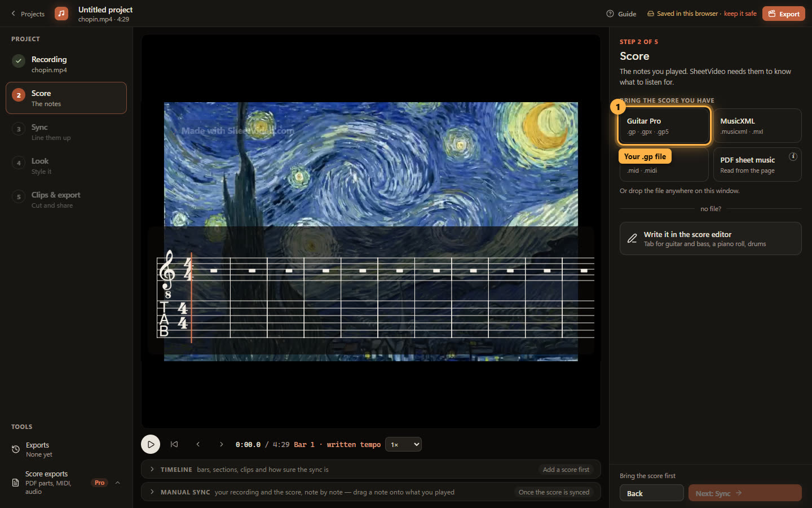
Task: Click the pencil icon for score editor
Action: pyautogui.click(x=632, y=238)
